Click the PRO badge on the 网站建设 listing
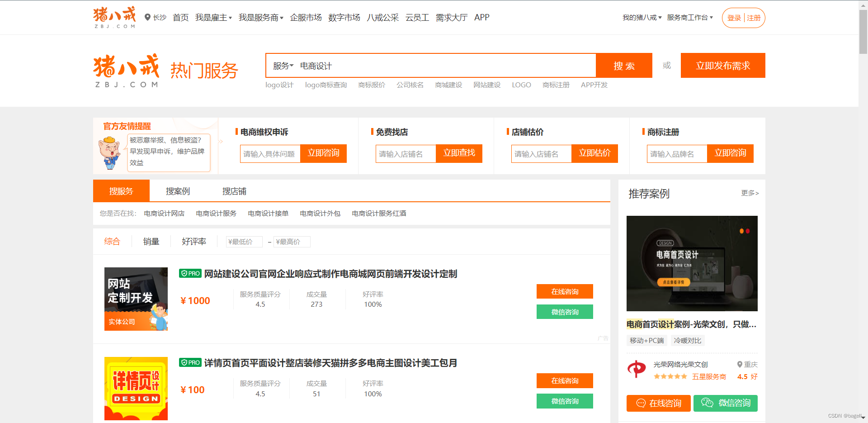 click(190, 273)
